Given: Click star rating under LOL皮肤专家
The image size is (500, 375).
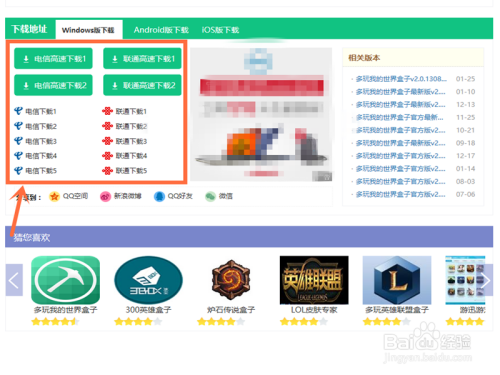Looking at the screenshot, I should coord(304,322).
